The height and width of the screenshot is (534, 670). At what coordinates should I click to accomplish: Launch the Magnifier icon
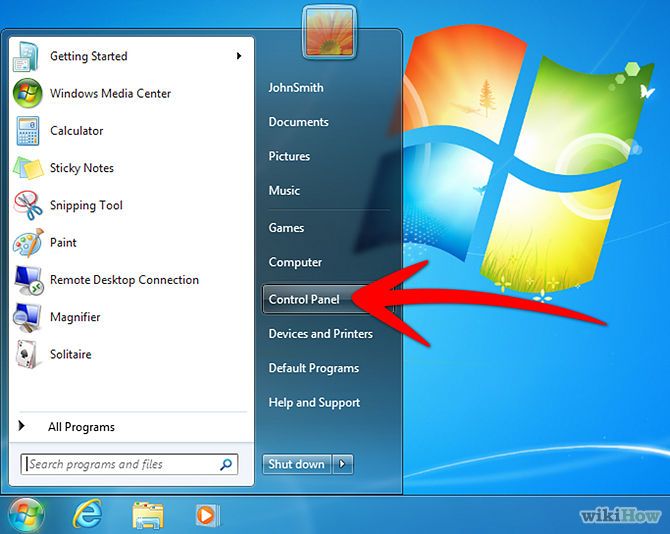point(27,317)
